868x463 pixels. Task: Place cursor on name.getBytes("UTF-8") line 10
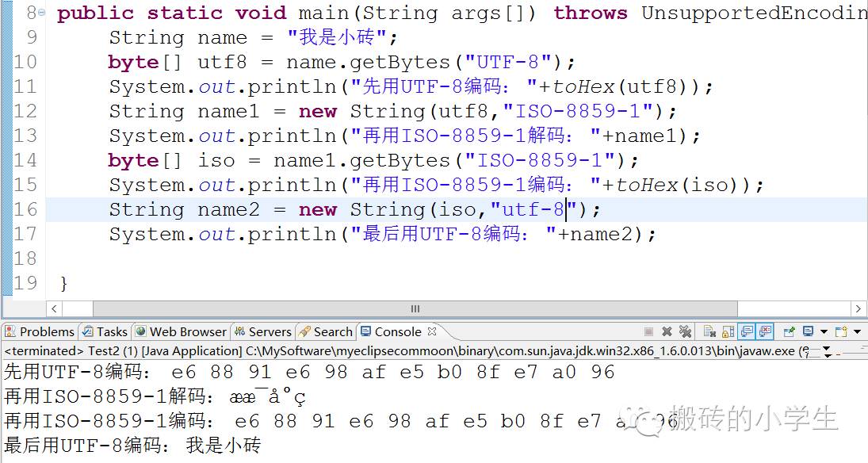pos(424,62)
